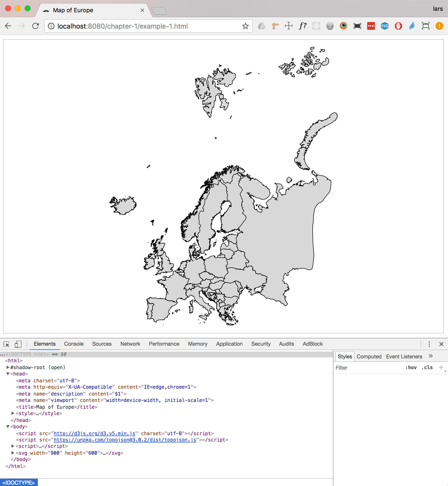448x486 pixels.
Task: Click the orange exclamation alert icon
Action: click(439, 26)
